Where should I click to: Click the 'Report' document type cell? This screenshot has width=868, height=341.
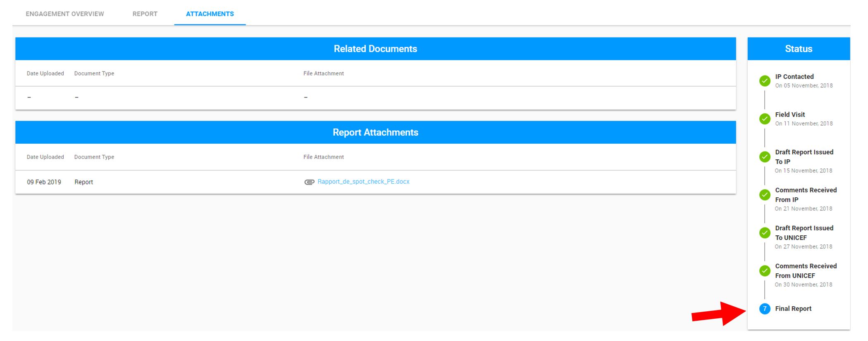83,182
